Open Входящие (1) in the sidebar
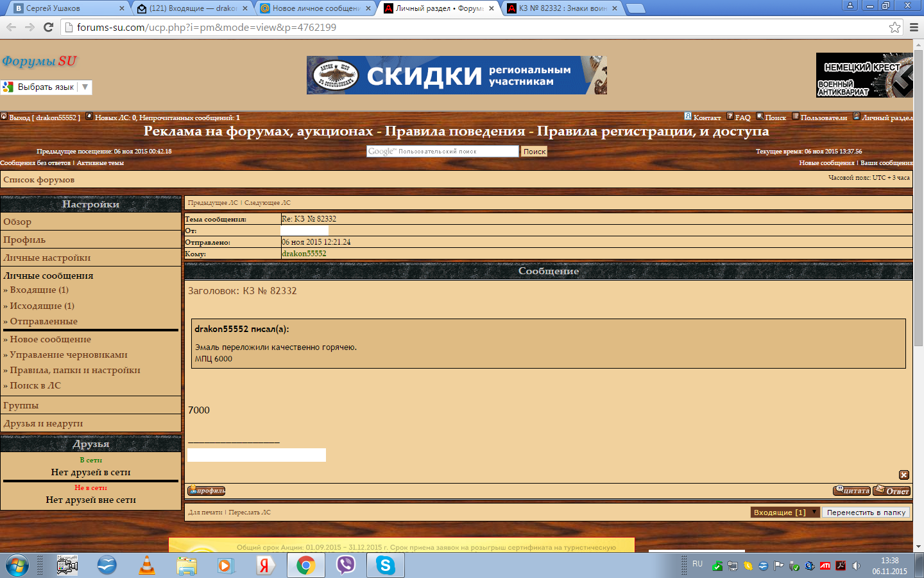This screenshot has height=578, width=924. 39,290
